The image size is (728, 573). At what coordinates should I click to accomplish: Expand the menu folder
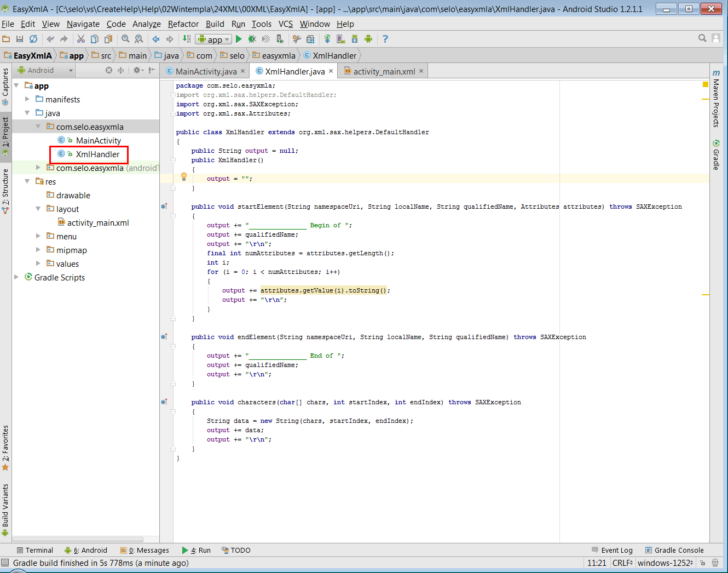click(38, 236)
